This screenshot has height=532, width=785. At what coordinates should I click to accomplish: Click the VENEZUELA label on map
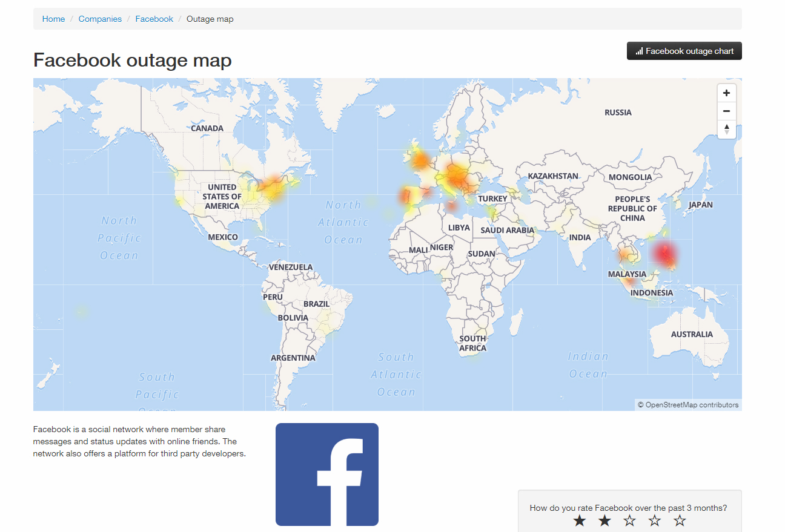click(x=291, y=267)
